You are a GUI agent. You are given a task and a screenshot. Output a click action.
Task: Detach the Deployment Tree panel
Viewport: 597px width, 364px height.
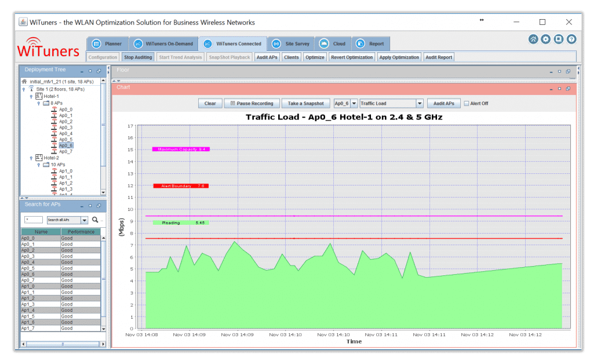[x=99, y=71]
